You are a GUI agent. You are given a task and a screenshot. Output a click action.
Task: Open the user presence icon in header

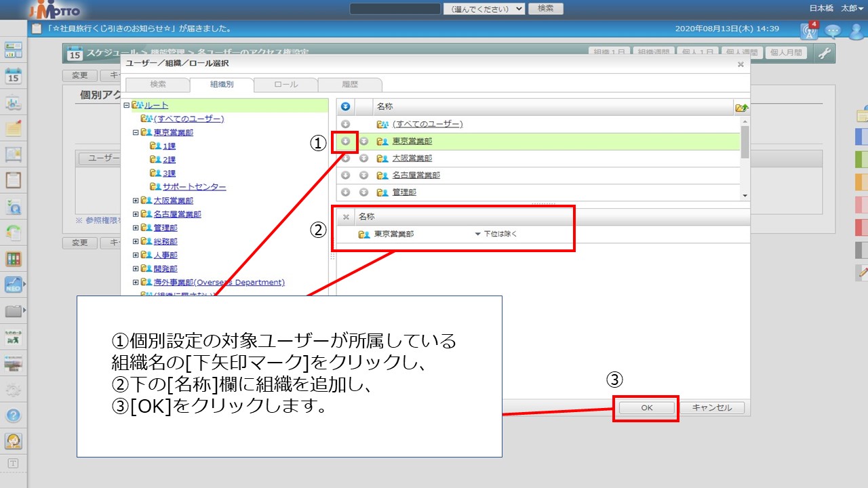coord(856,30)
